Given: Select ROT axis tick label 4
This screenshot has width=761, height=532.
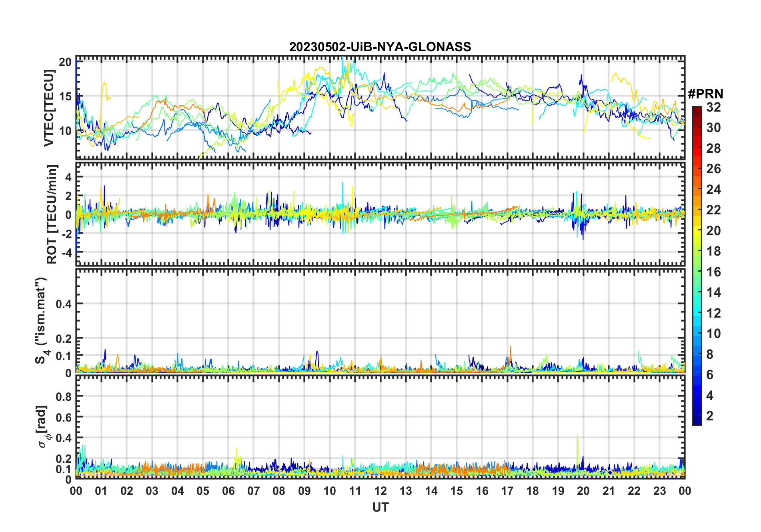Looking at the screenshot, I should 68,177.
